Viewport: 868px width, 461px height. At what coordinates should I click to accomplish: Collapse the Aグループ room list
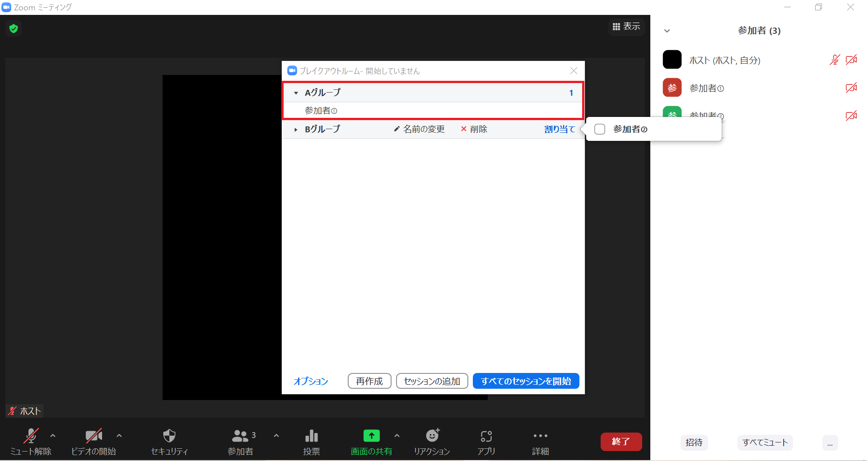point(296,93)
